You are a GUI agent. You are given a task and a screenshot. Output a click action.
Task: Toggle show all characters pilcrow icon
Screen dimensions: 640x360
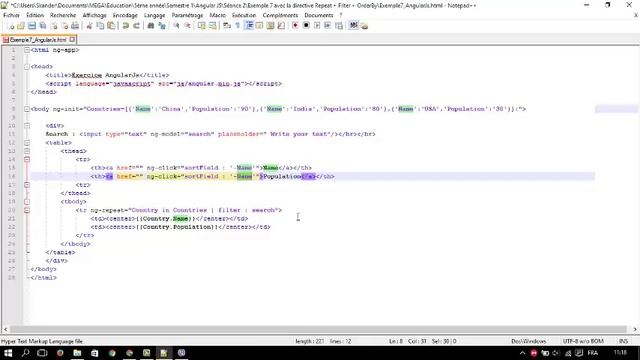pyautogui.click(x=238, y=26)
